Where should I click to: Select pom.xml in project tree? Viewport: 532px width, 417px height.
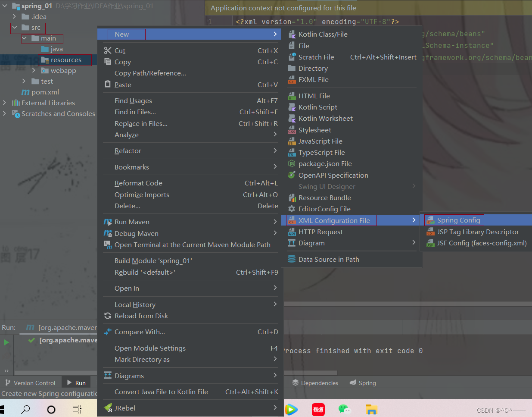coord(45,92)
